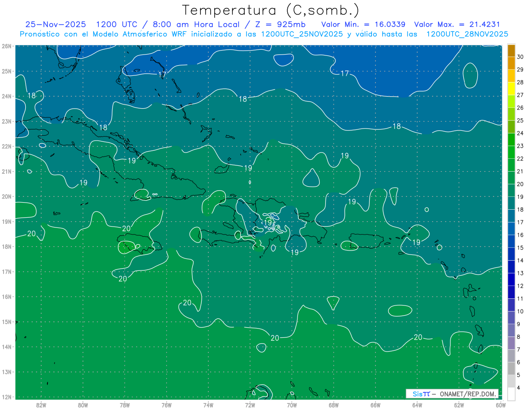The height and width of the screenshot is (411, 532).
Task: Click the white swatch at the color scale bottom
Action: (x=511, y=394)
